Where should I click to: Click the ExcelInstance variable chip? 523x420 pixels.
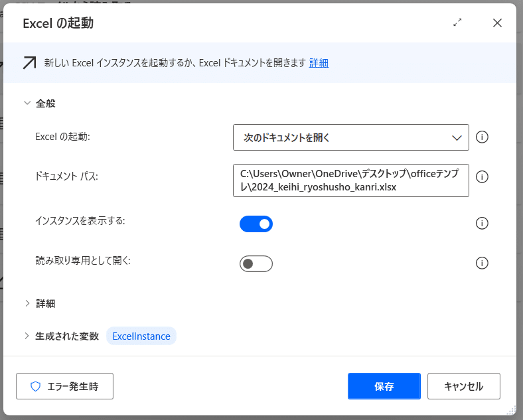tap(141, 336)
